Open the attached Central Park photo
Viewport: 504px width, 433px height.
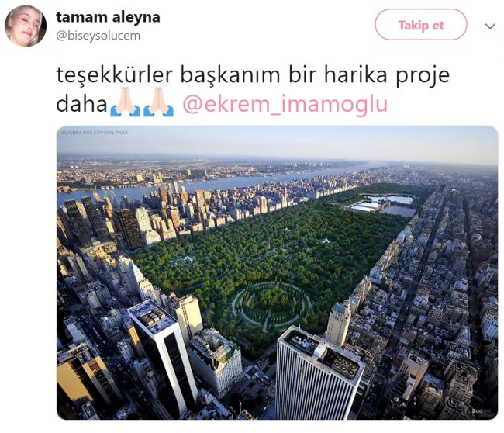pyautogui.click(x=278, y=273)
